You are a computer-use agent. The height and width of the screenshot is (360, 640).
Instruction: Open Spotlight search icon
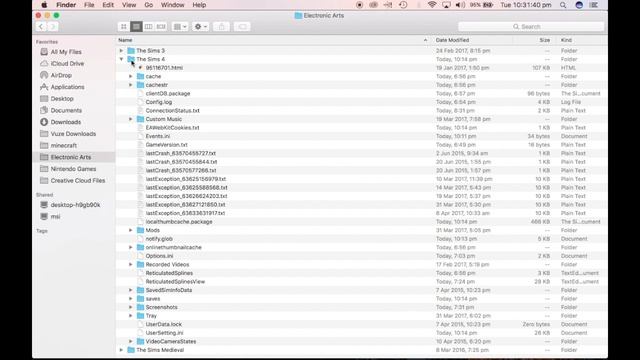click(x=563, y=5)
